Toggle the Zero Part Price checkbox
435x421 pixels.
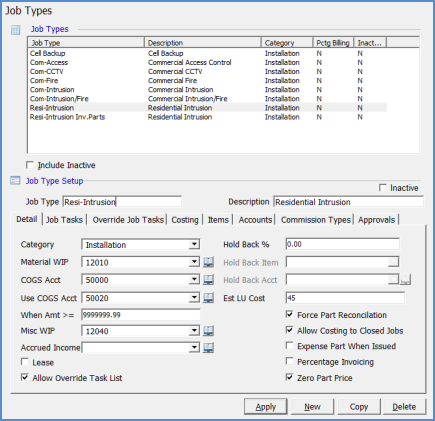[290, 377]
